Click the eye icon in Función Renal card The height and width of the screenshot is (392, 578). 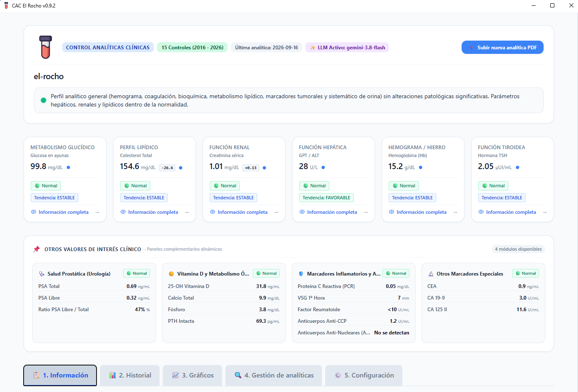coord(213,212)
